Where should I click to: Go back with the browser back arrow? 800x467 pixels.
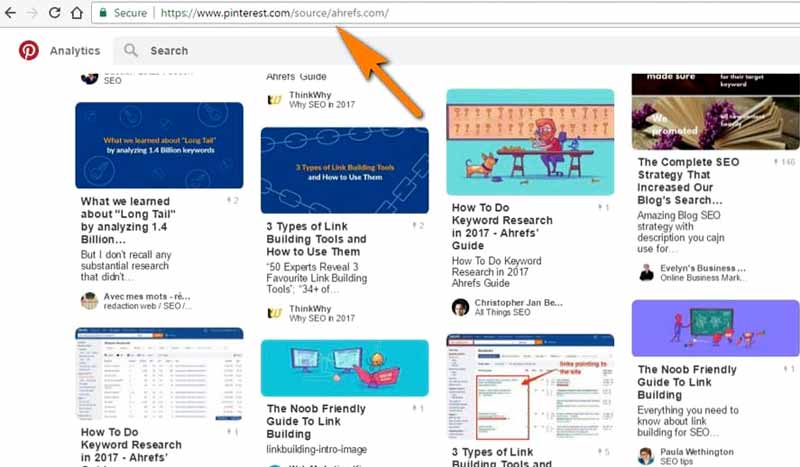pos(10,13)
